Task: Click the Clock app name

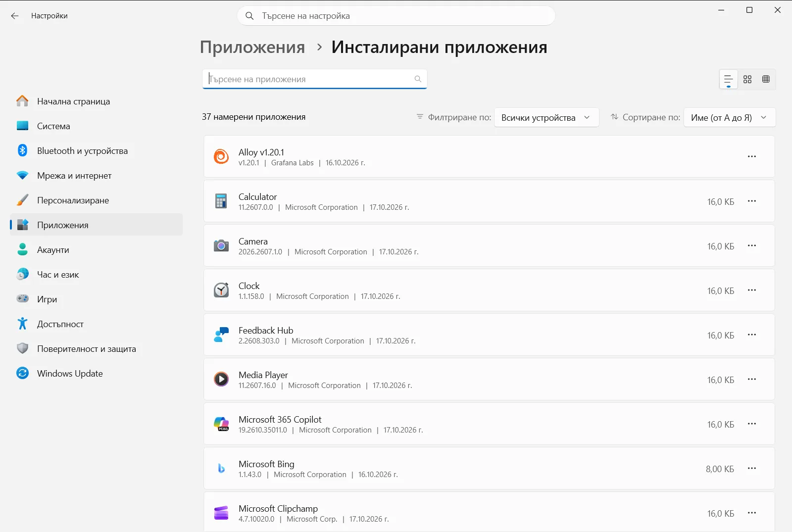Action: (249, 286)
